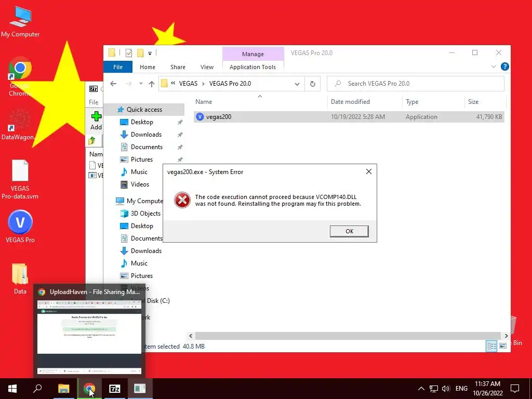Open Customize Quick Access Toolbar dropdown
The image size is (532, 399).
[x=150, y=54]
